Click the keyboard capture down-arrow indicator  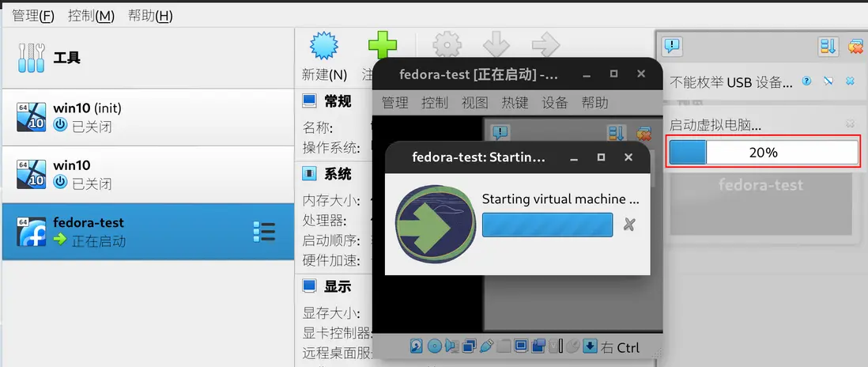tap(590, 346)
